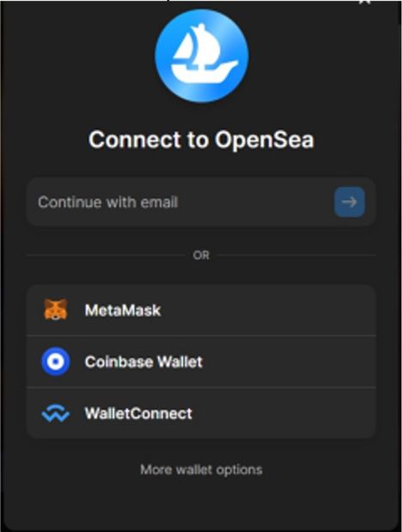Focus the Continue with email field
This screenshot has height=532, width=402.
[201, 202]
